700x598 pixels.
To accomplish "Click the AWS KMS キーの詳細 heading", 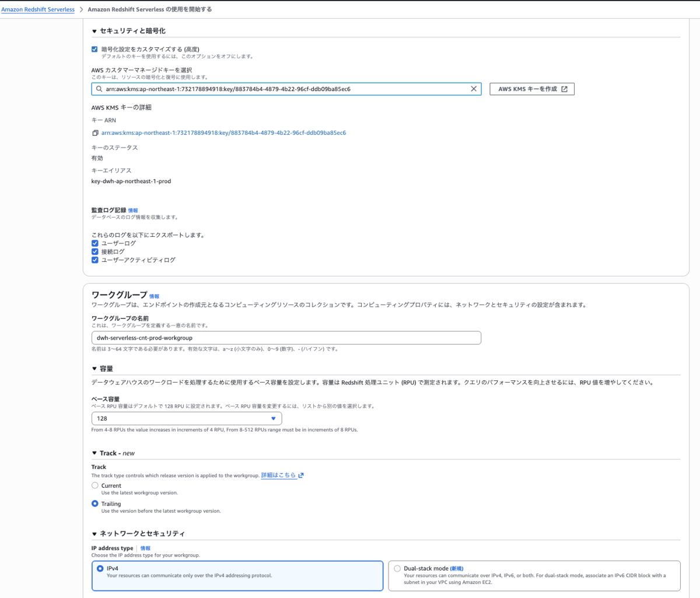I will [x=121, y=107].
